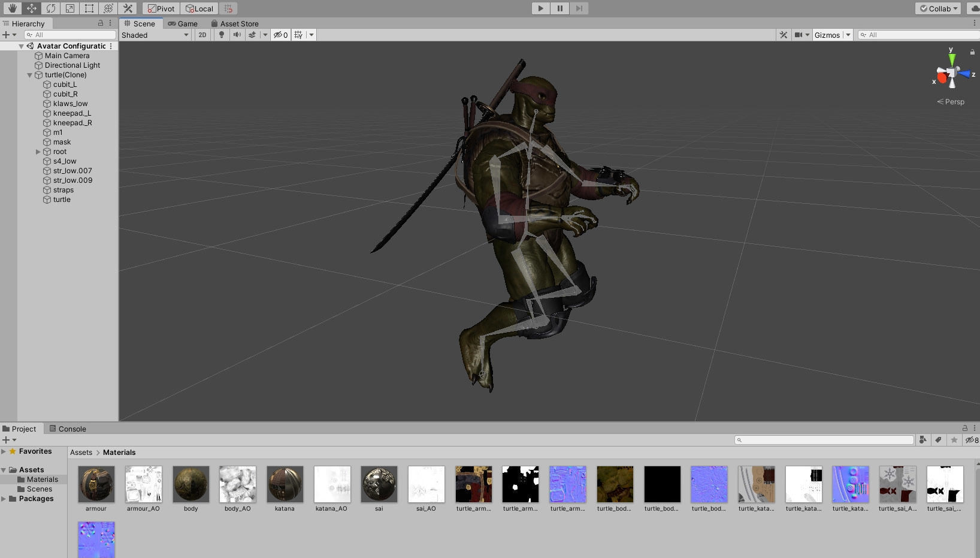Open custom editor tools

(127, 8)
